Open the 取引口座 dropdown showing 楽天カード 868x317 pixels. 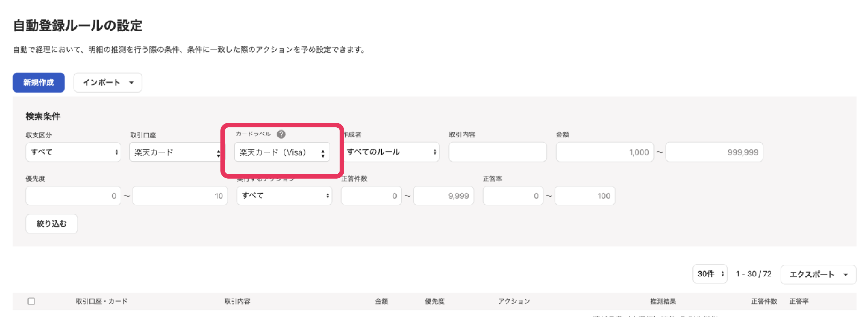pos(175,152)
